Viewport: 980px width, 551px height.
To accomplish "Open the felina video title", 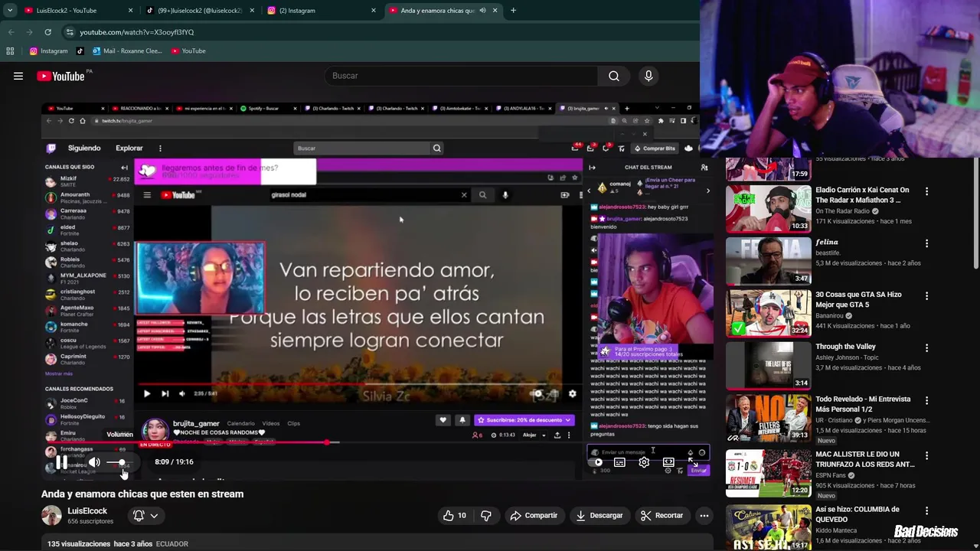I will (827, 242).
